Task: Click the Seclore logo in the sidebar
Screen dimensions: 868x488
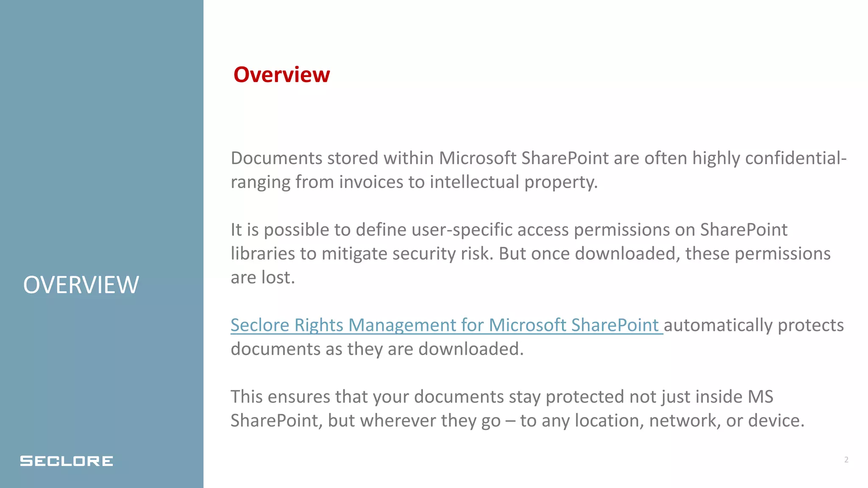Action: (x=67, y=461)
